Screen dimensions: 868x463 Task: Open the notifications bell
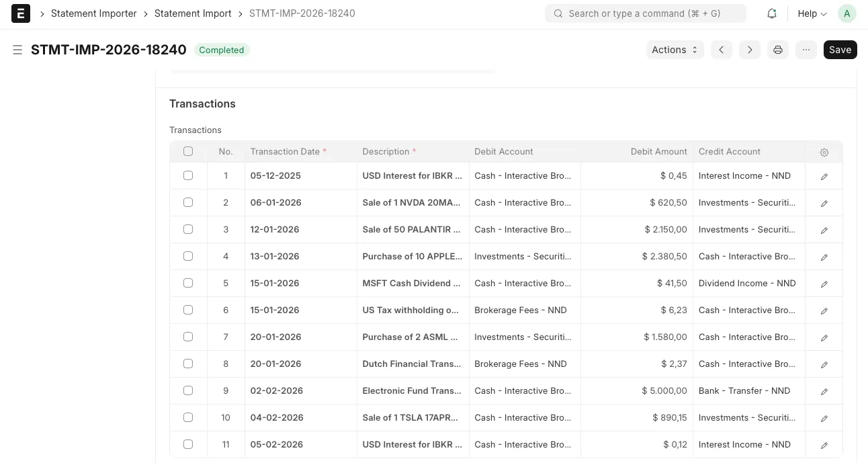pos(772,13)
